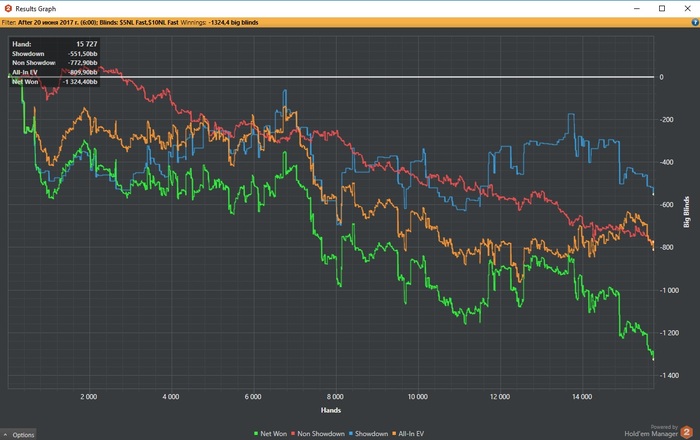Click the 2 000 hands axis label
The width and height of the screenshot is (700, 440).
pos(88,397)
